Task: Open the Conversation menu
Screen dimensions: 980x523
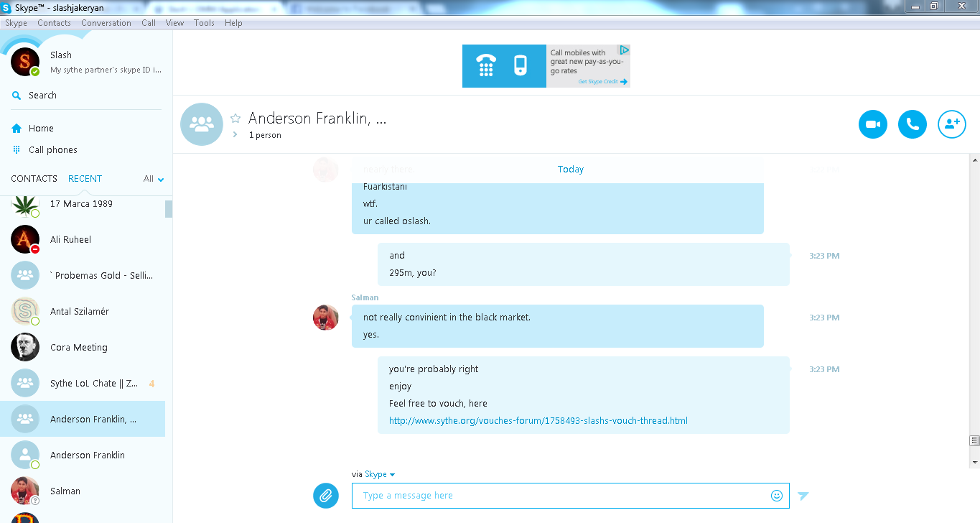Action: point(106,23)
